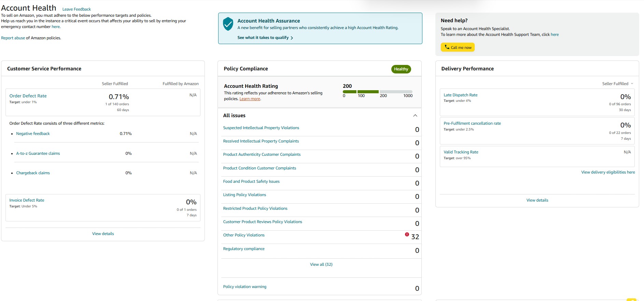Click the 'Fulfilled by Amazon' column header
This screenshot has width=644, height=301.
180,84
